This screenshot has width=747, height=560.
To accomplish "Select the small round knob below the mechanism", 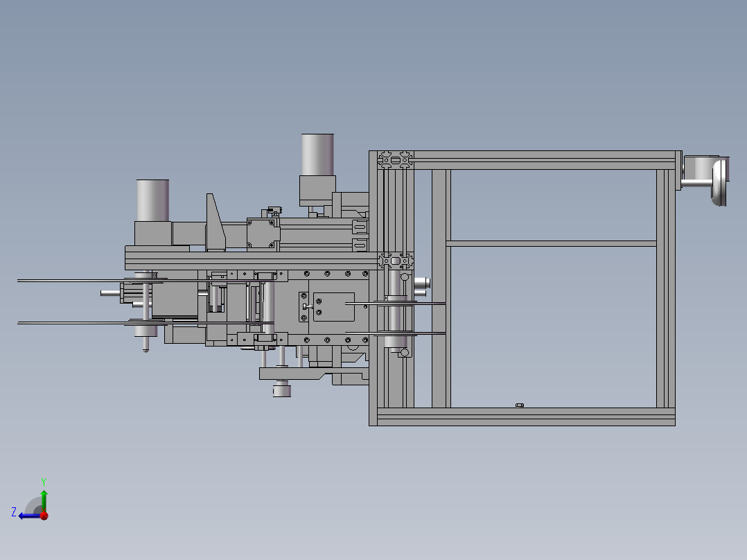I will (281, 390).
